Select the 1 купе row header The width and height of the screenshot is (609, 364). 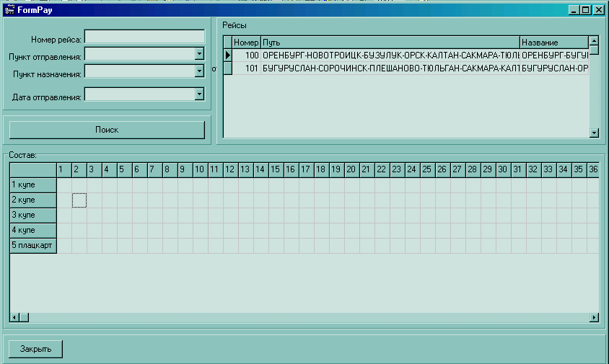tap(33, 185)
